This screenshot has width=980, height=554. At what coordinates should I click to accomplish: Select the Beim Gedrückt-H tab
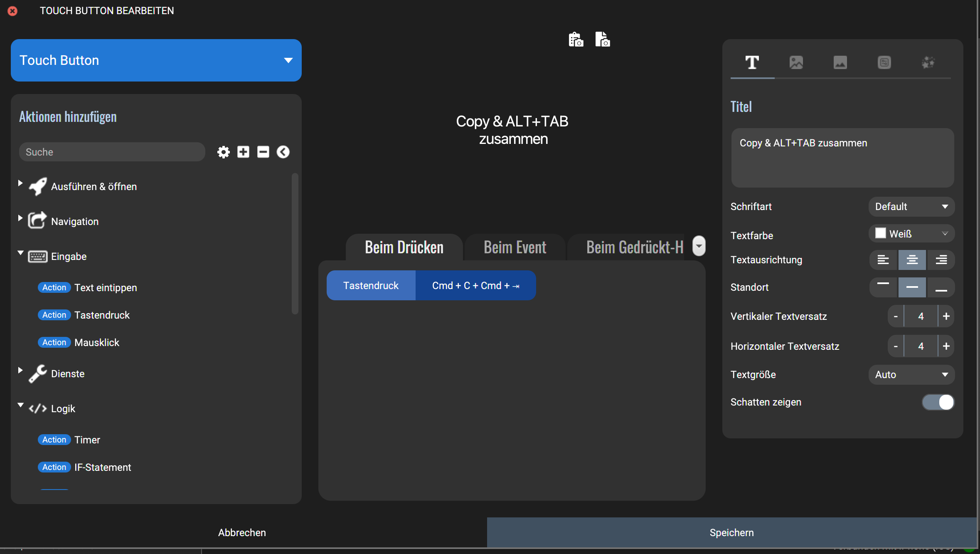634,247
